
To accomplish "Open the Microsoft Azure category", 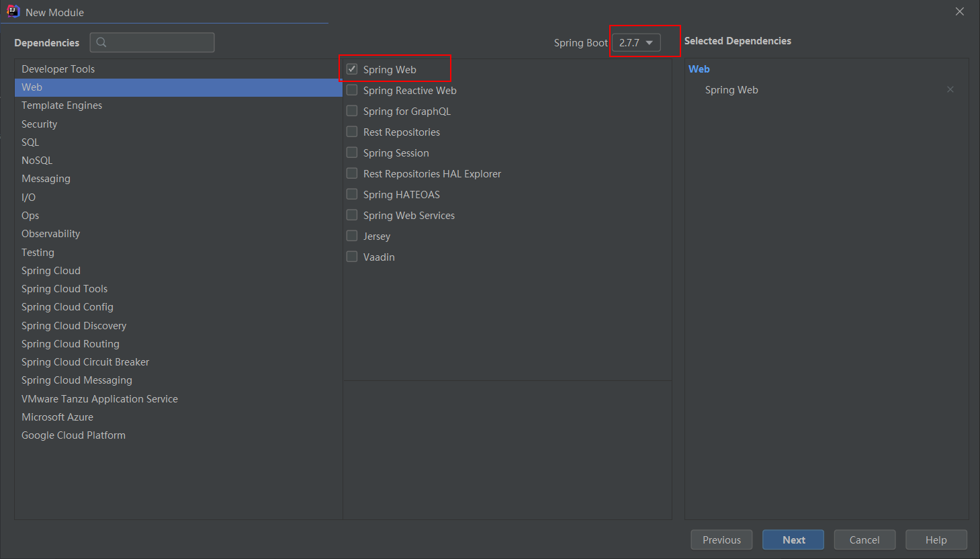I will (179, 417).
